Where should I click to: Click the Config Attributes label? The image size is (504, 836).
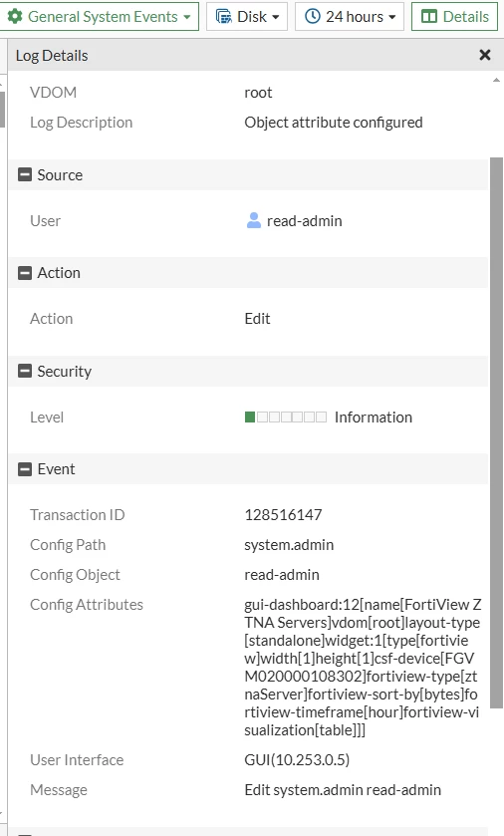click(x=87, y=605)
